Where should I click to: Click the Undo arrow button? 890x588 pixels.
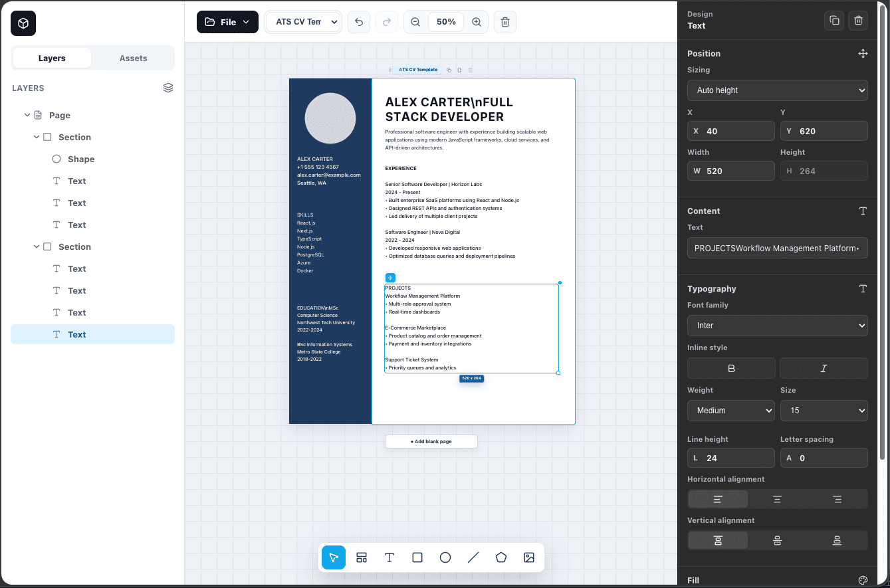tap(359, 22)
